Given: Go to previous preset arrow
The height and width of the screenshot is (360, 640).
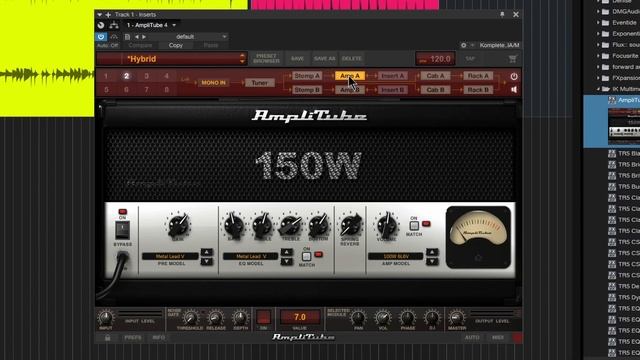Looking at the screenshot, I should 137,37.
